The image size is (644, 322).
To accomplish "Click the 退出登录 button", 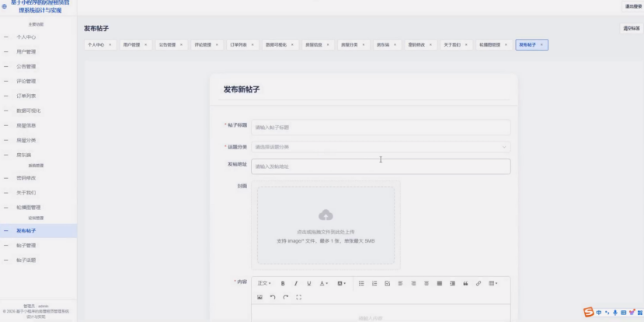I will pyautogui.click(x=632, y=6).
